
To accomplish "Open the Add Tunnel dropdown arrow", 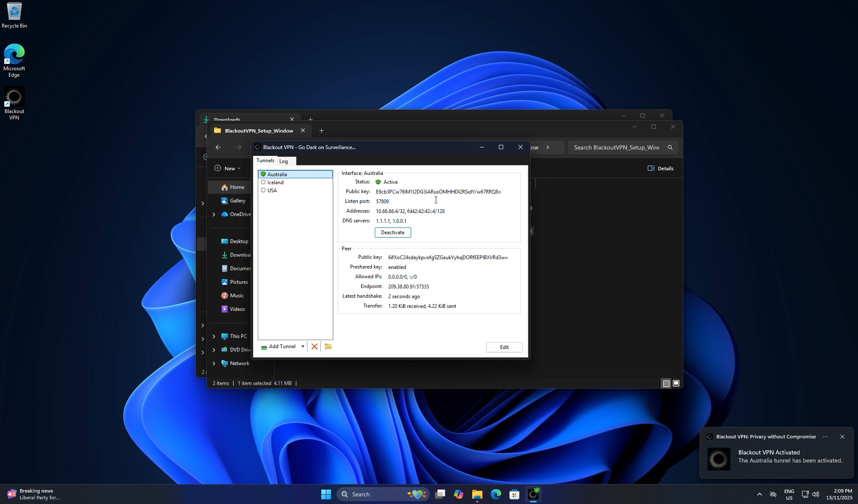I will [x=302, y=346].
